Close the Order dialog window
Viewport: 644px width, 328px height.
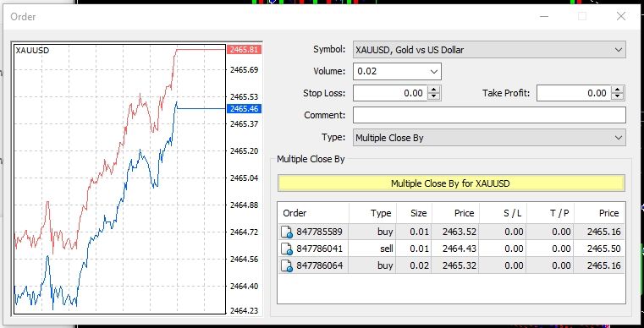click(621, 16)
